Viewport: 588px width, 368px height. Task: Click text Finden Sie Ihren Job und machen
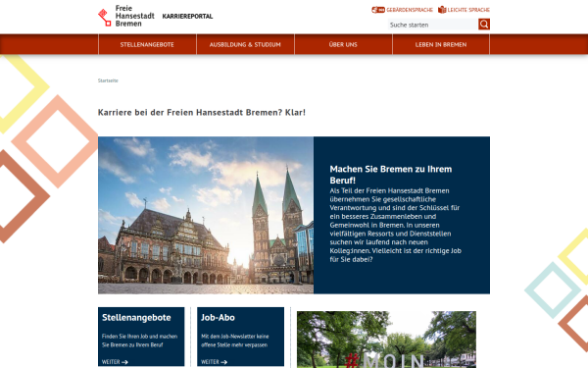[x=139, y=341]
